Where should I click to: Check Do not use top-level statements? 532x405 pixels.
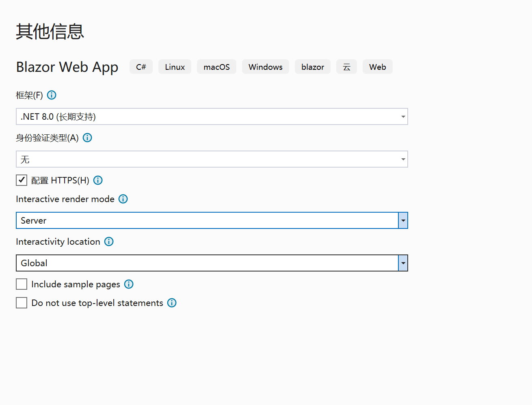[22, 303]
